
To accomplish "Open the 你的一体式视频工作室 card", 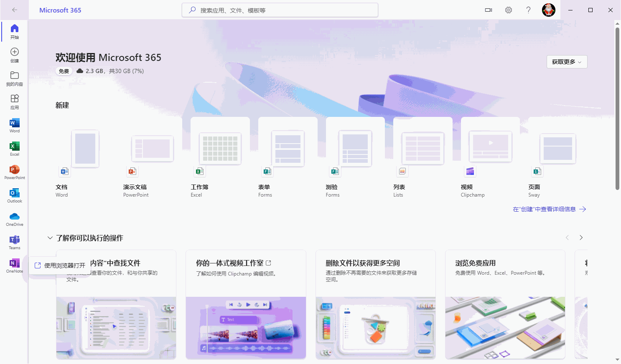I will [246, 304].
